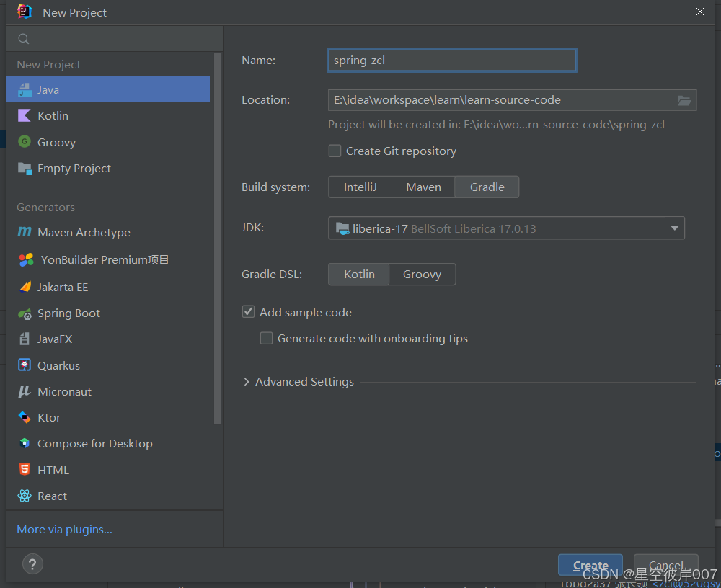Click the help question mark button
The height and width of the screenshot is (588, 721).
tap(32, 564)
